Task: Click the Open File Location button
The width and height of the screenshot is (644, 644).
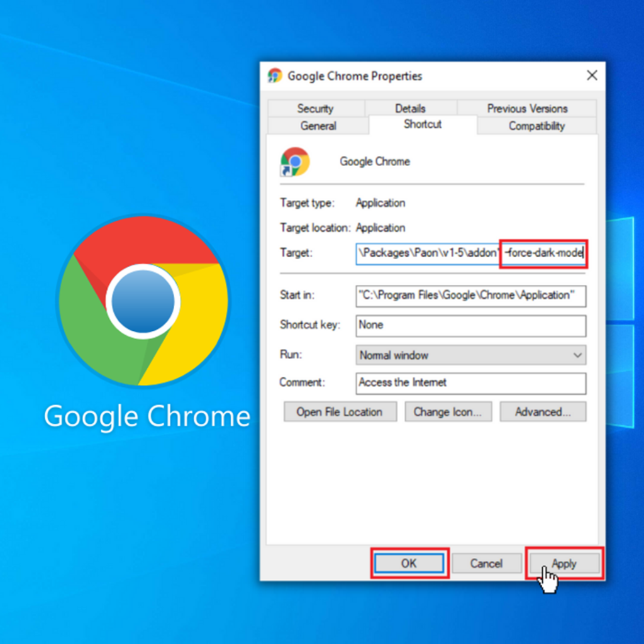Action: (340, 411)
